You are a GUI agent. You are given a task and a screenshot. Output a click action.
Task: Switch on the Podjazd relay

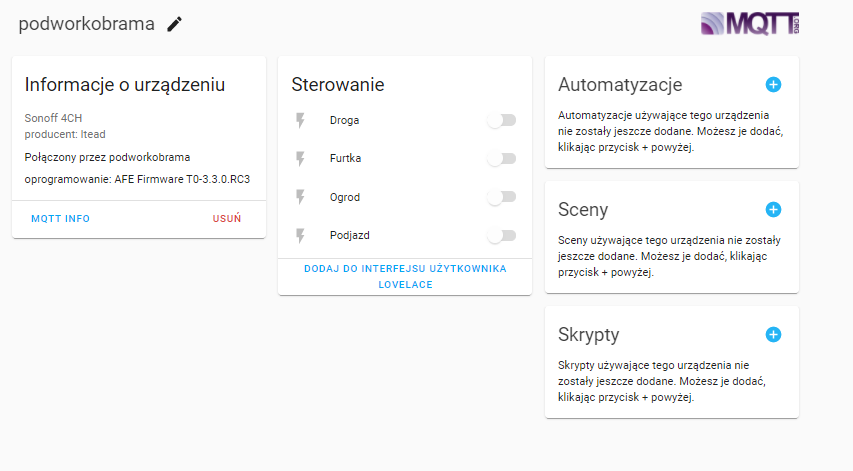[502, 236]
